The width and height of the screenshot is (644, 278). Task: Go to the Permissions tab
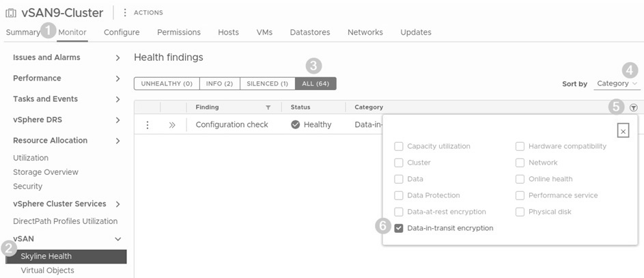click(x=179, y=32)
